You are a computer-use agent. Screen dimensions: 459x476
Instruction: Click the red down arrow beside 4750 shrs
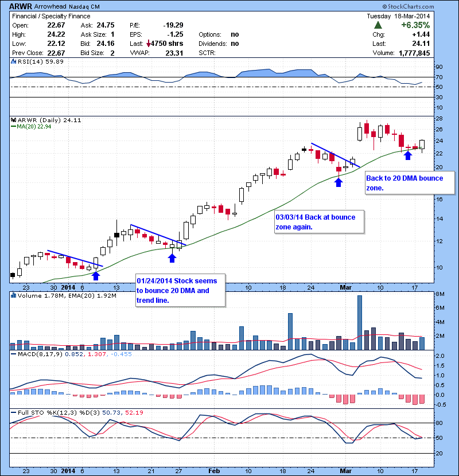(148, 44)
